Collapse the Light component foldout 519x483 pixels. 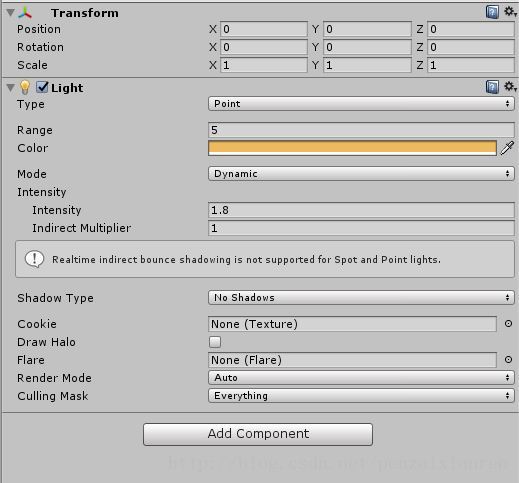11,88
